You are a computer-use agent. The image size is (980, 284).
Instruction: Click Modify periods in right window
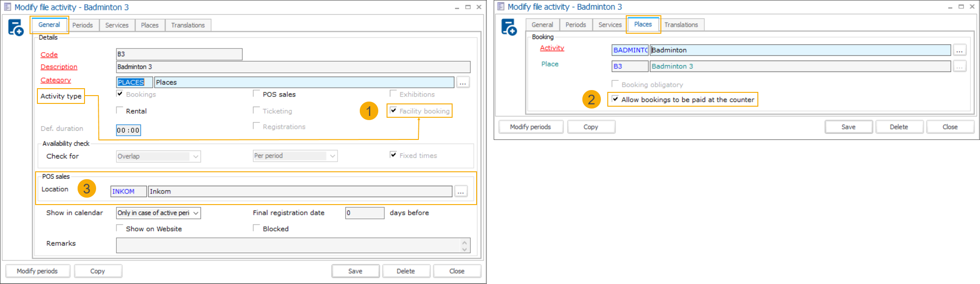(531, 127)
